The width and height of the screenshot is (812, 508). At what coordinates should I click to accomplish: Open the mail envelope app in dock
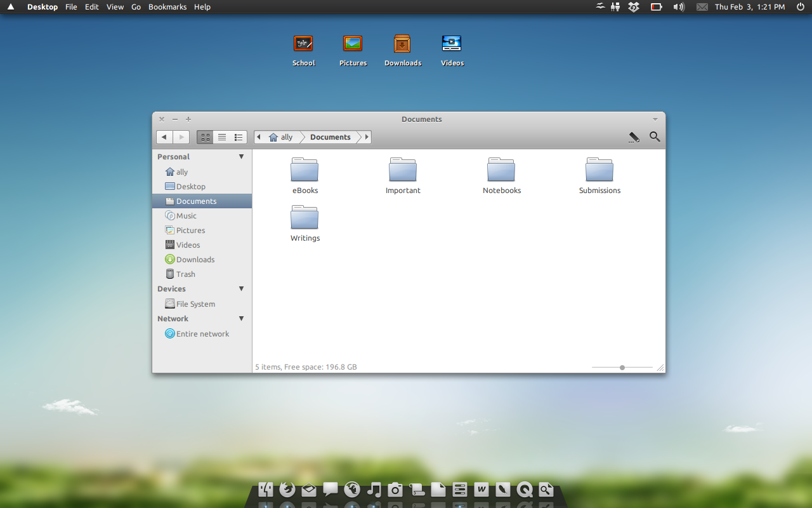[309, 490]
